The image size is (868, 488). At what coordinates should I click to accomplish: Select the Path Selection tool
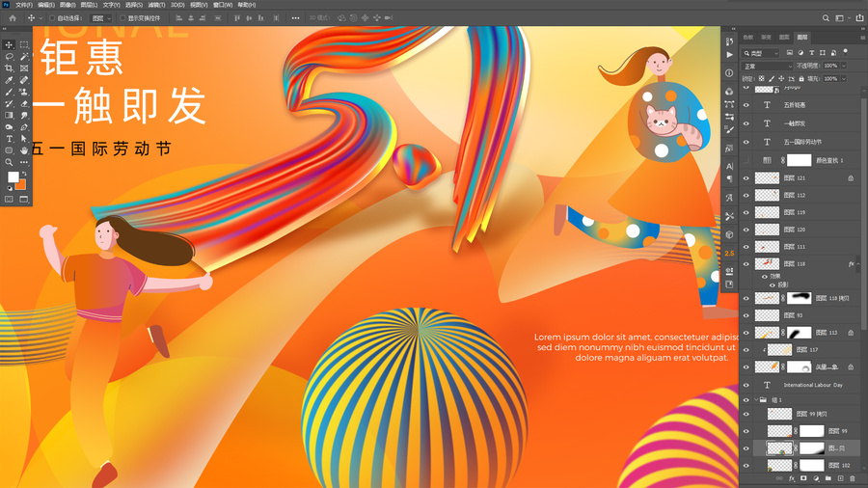(x=24, y=139)
